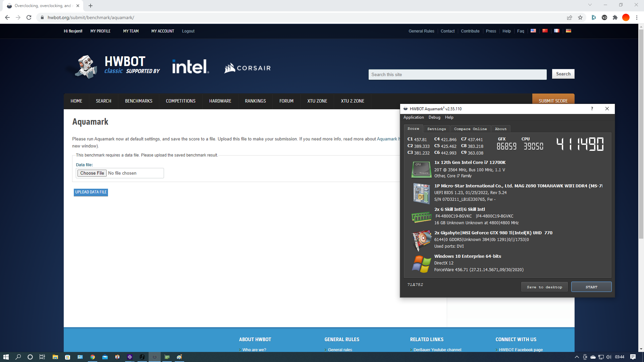
Task: Open MY PROFILE link
Action: (100, 31)
